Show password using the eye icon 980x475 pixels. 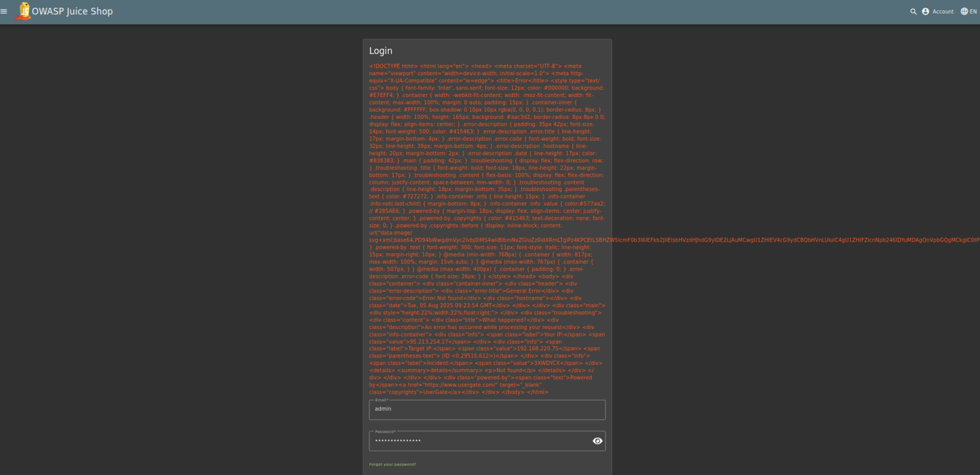pyautogui.click(x=597, y=441)
